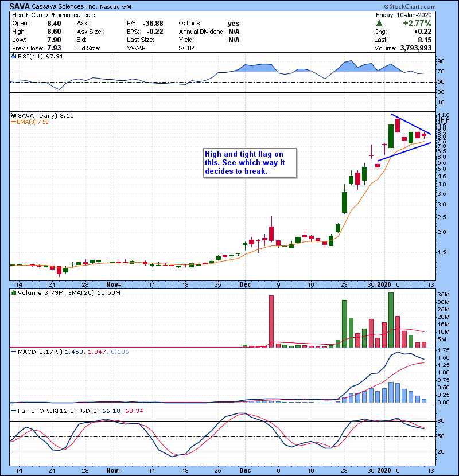Click the Open value 8.40
459x476 pixels.
click(x=54, y=24)
